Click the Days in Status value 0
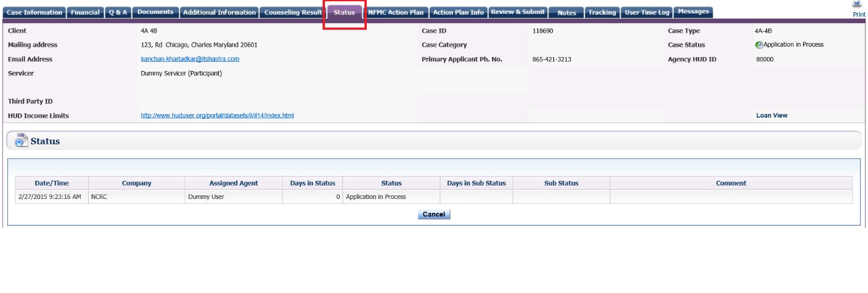This screenshot has height=293, width=868. (x=313, y=197)
